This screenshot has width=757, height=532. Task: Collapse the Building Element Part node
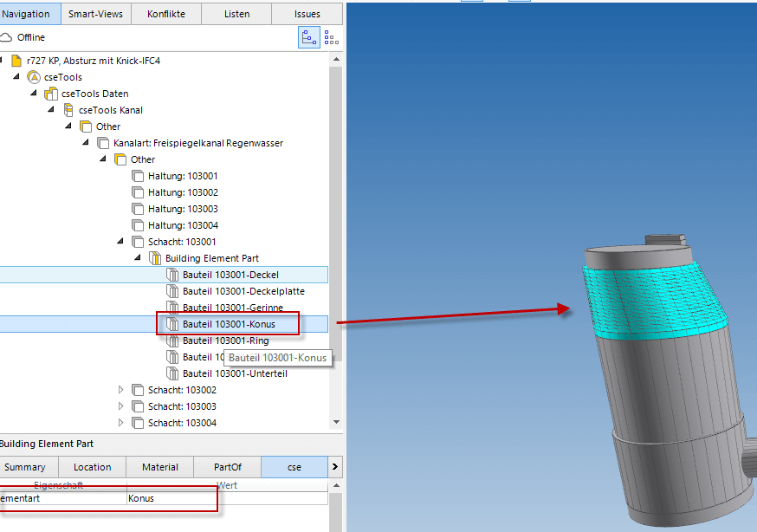coord(139,258)
